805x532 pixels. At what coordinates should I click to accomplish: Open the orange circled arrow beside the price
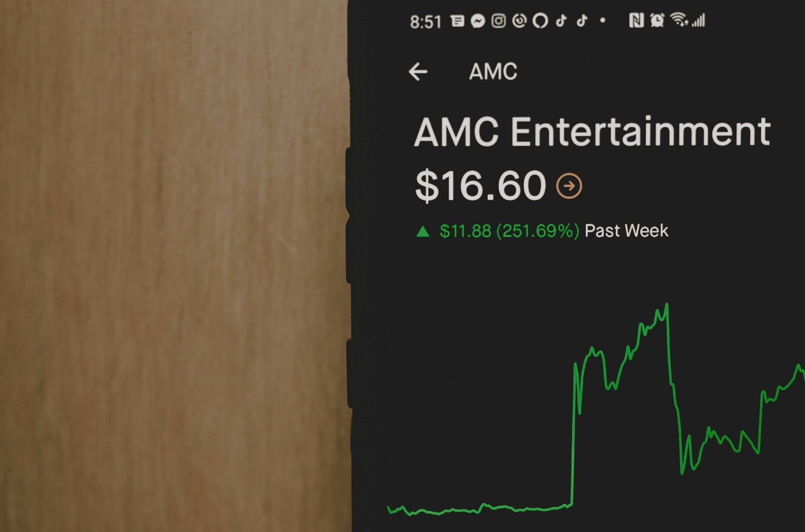pos(569,185)
